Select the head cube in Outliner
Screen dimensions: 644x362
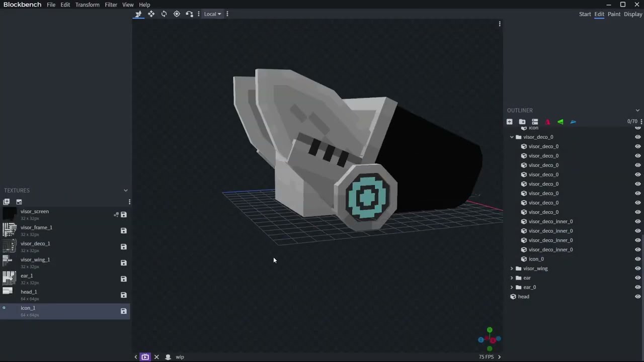tap(524, 297)
